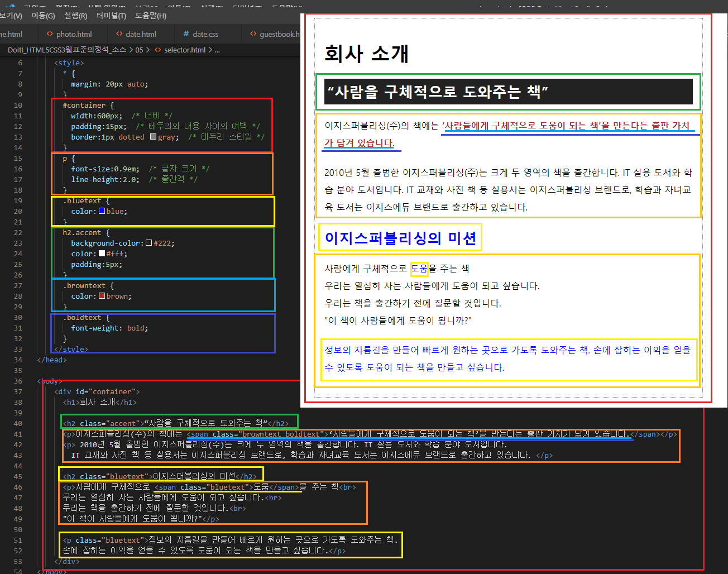Viewport: 728px width, 574px height.
Task: Open the 도움말(H) menu
Action: (151, 16)
